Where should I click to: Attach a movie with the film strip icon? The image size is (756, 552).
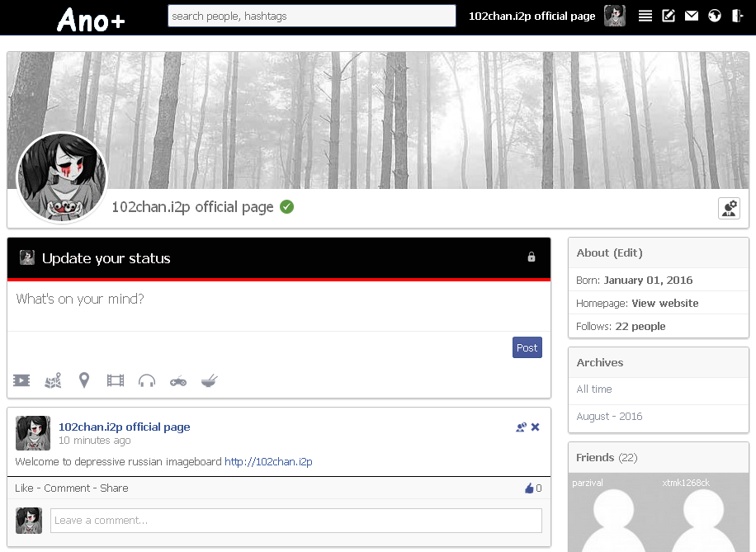click(x=116, y=381)
